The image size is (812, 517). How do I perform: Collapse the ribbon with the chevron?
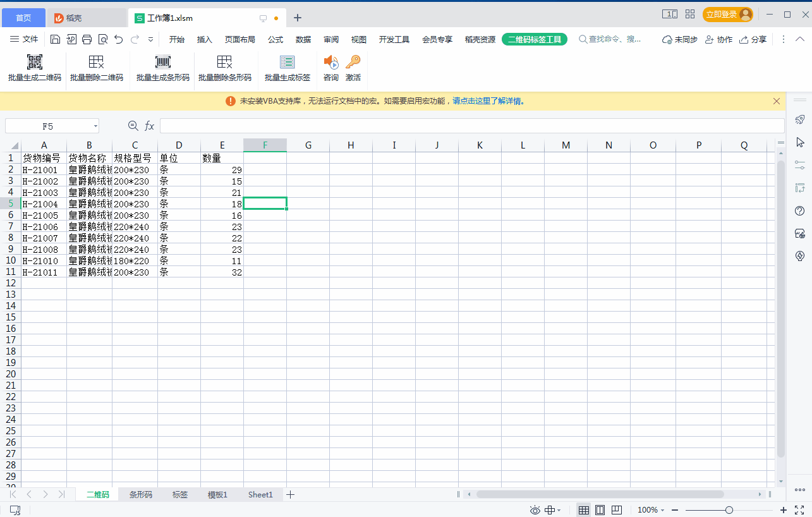[x=800, y=40]
